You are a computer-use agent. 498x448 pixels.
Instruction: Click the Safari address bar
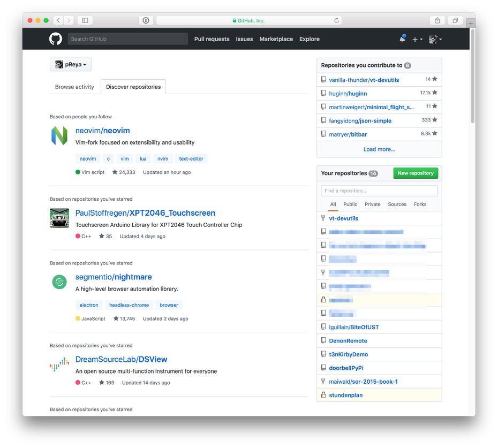[x=248, y=20]
